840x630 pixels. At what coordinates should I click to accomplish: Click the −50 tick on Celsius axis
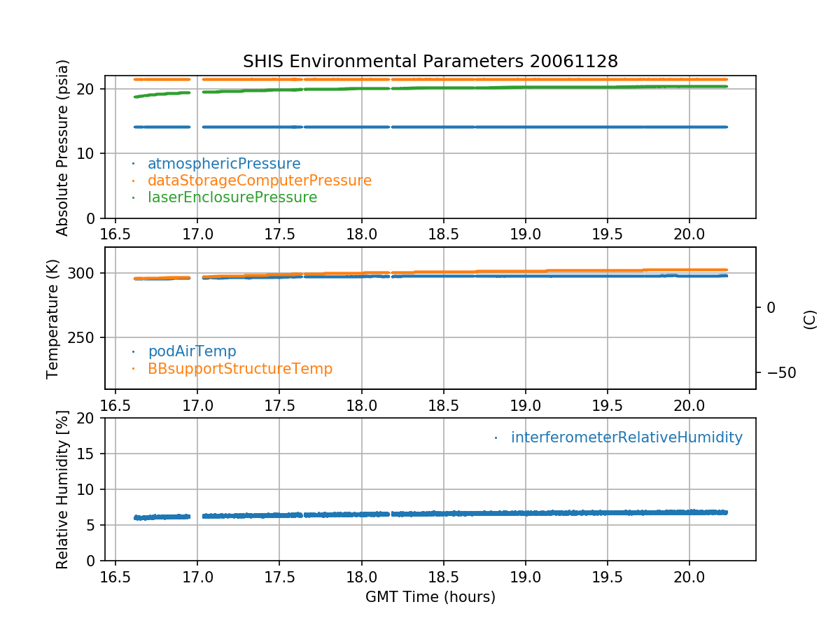778,372
